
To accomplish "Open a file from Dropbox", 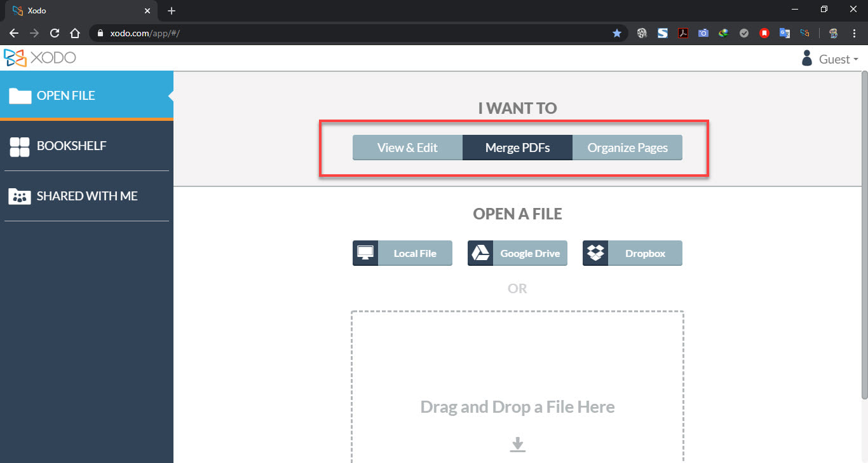I will click(632, 253).
